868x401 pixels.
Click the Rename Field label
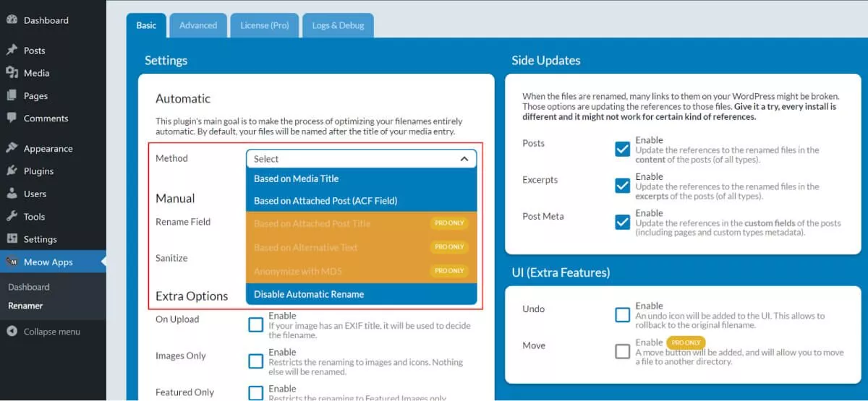pyautogui.click(x=183, y=222)
